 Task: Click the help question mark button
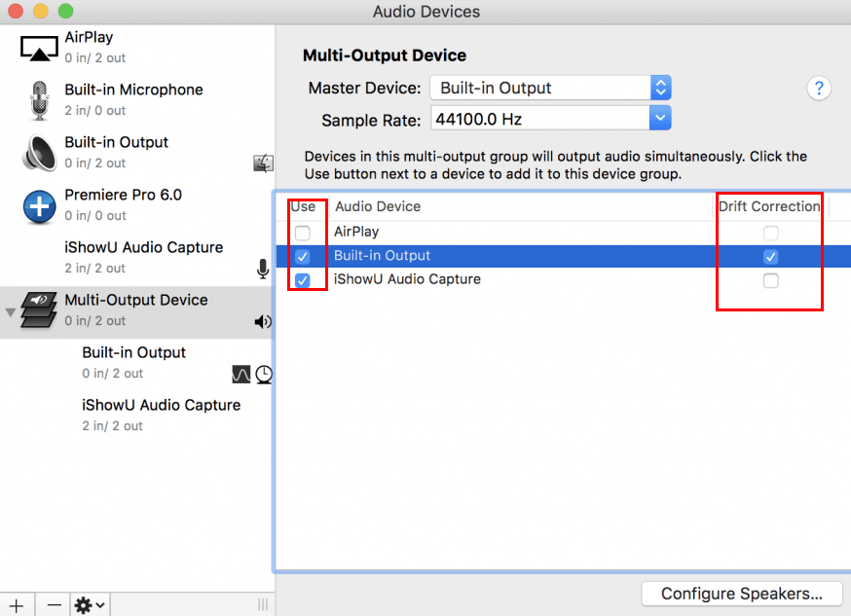819,89
